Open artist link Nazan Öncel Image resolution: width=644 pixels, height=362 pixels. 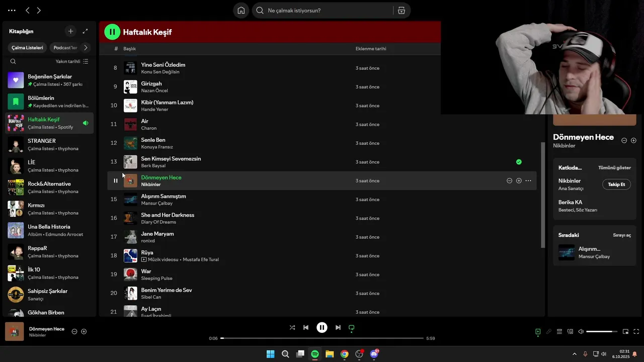point(154,90)
